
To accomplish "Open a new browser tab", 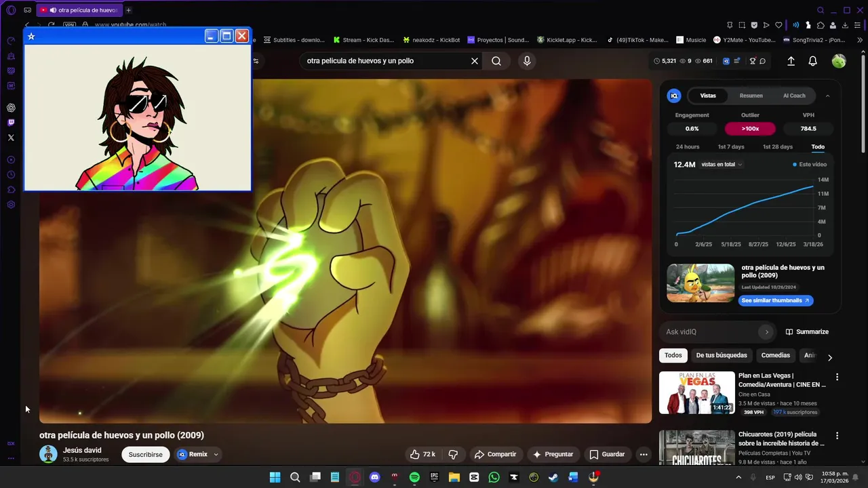I will (x=128, y=10).
